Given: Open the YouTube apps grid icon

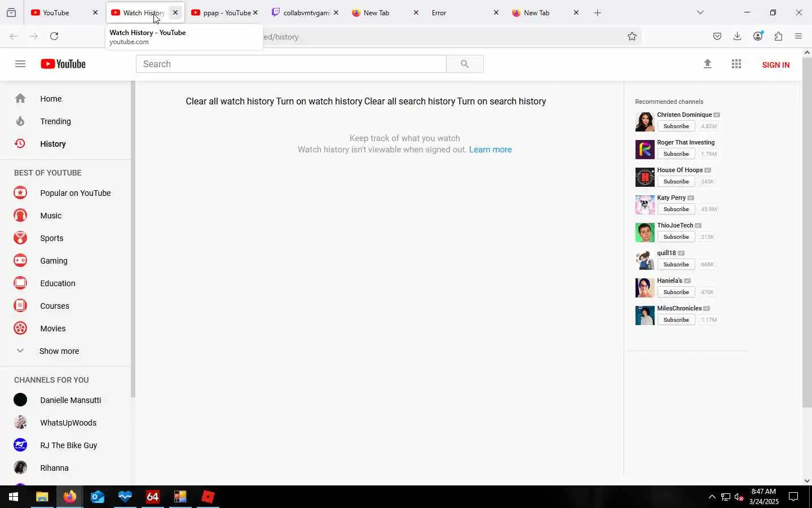Looking at the screenshot, I should [736, 64].
